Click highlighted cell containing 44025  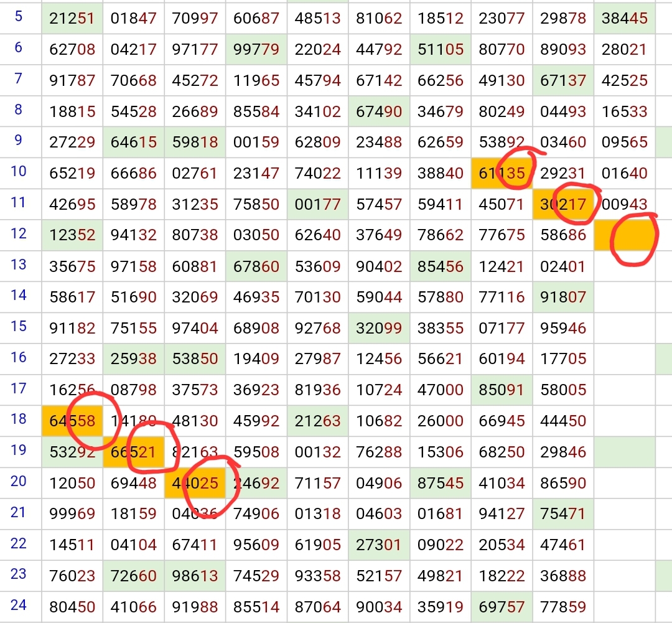click(x=195, y=483)
